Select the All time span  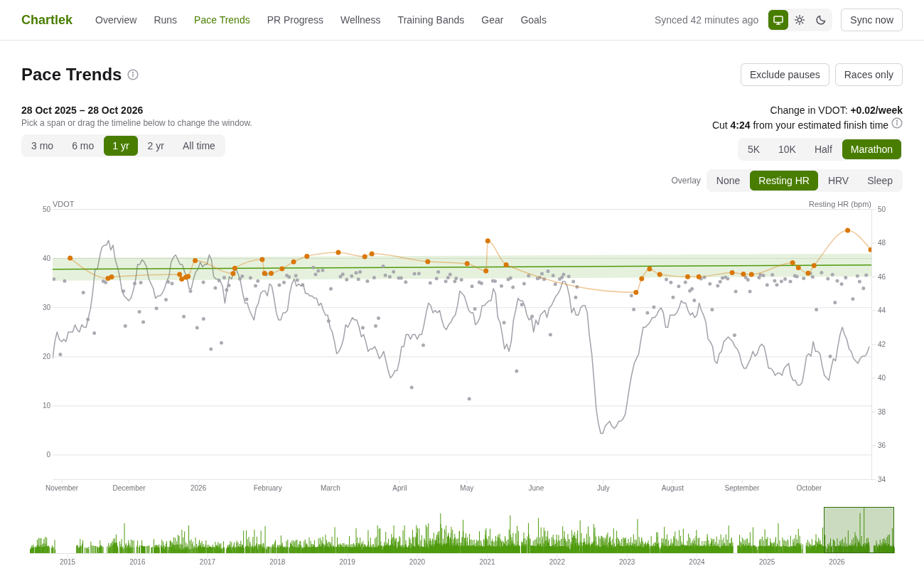pos(199,146)
